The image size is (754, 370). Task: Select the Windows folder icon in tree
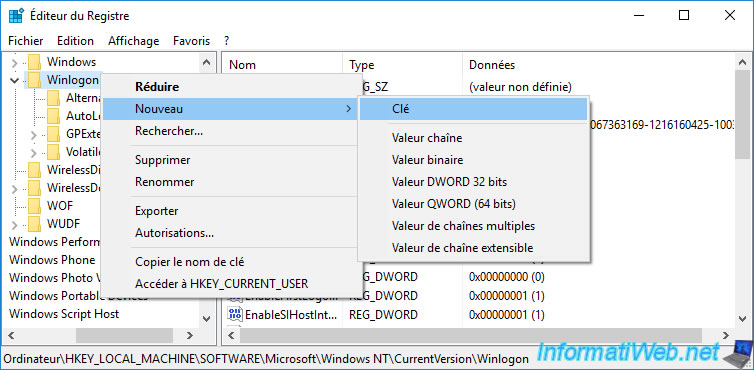point(35,62)
